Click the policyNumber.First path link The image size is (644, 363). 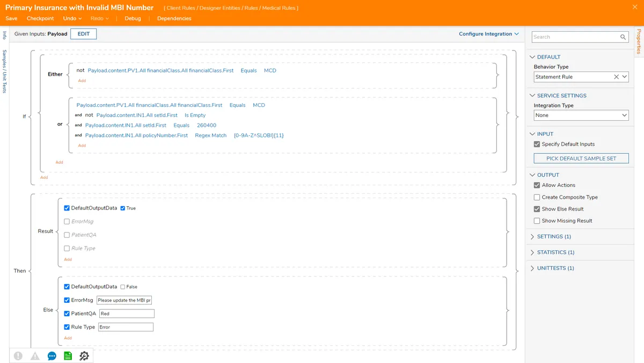coord(136,135)
